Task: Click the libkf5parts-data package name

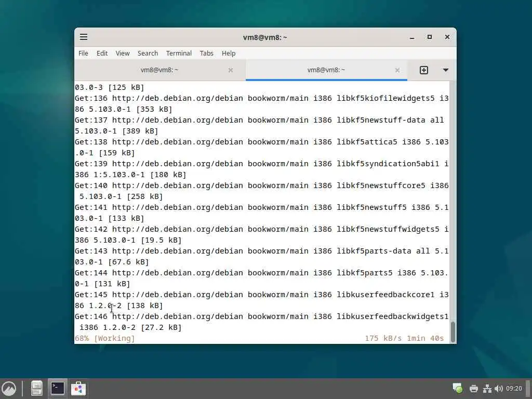Action: pyautogui.click(x=374, y=251)
